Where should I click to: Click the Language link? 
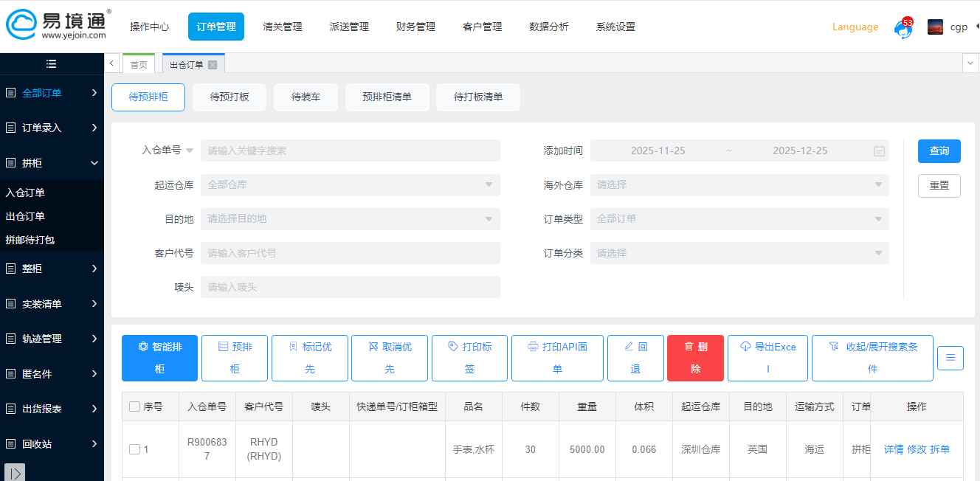point(855,27)
